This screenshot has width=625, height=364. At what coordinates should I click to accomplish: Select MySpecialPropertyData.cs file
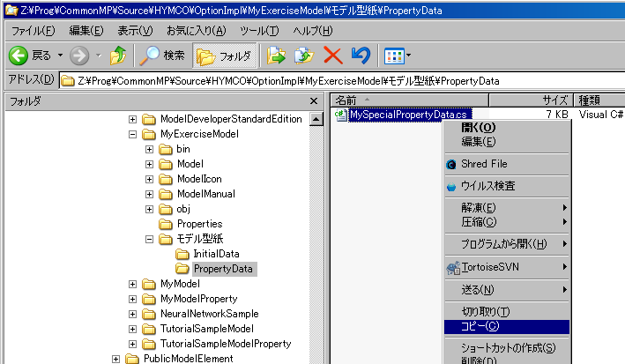(x=408, y=115)
